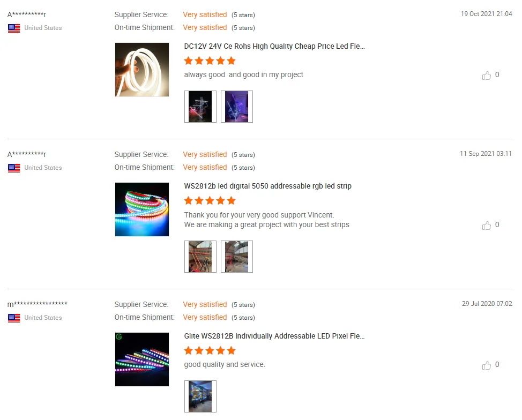View first review photo of the light sculpture
The height and width of the screenshot is (420, 522).
tap(200, 107)
